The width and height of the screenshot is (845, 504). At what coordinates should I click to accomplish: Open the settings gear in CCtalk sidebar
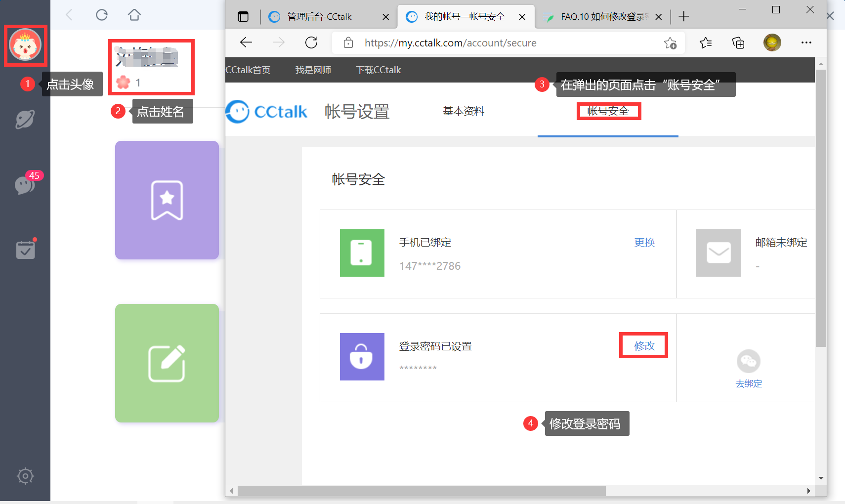[x=25, y=476]
